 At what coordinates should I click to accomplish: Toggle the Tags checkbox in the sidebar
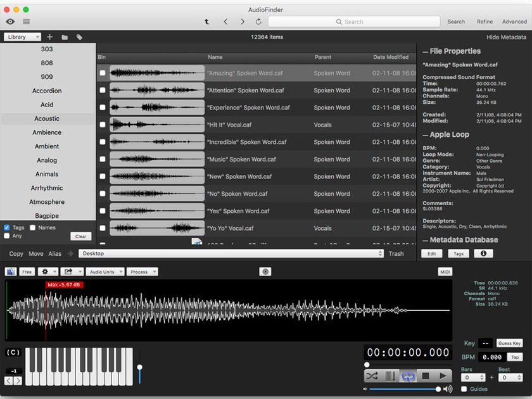coord(6,227)
